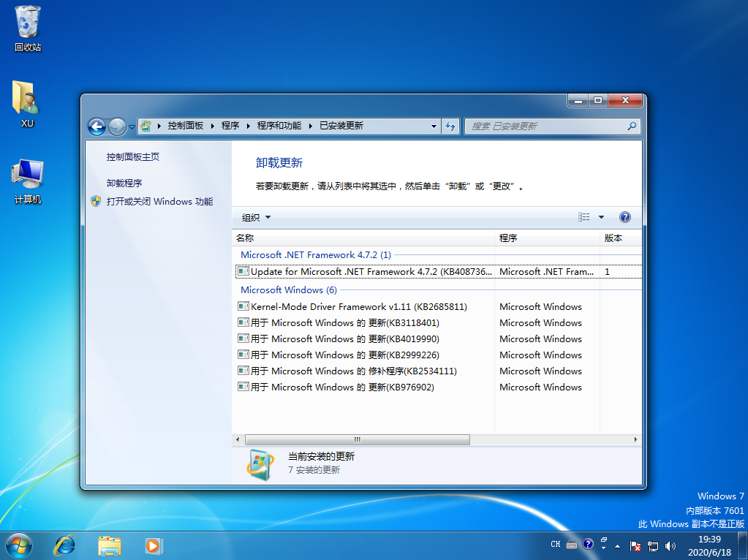Open Help with the blue question mark icon
748x560 pixels.
point(627,216)
